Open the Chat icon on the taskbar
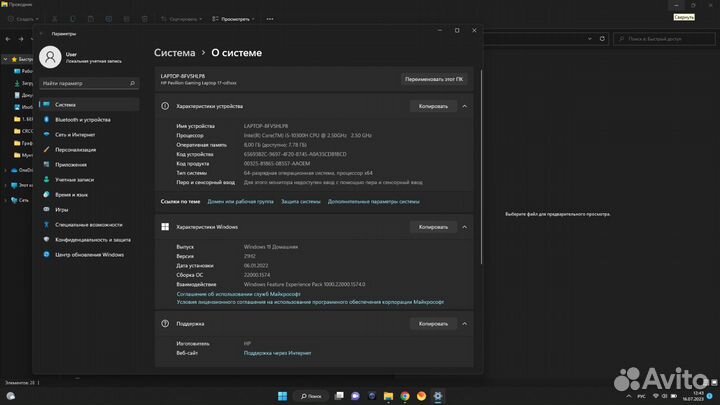Screen dimensions: 720x405 (355, 396)
